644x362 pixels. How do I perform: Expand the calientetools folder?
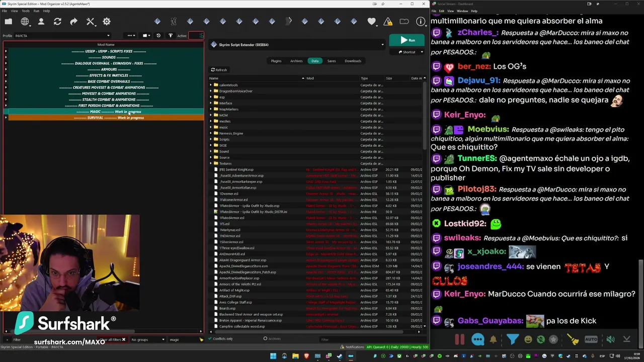click(211, 85)
